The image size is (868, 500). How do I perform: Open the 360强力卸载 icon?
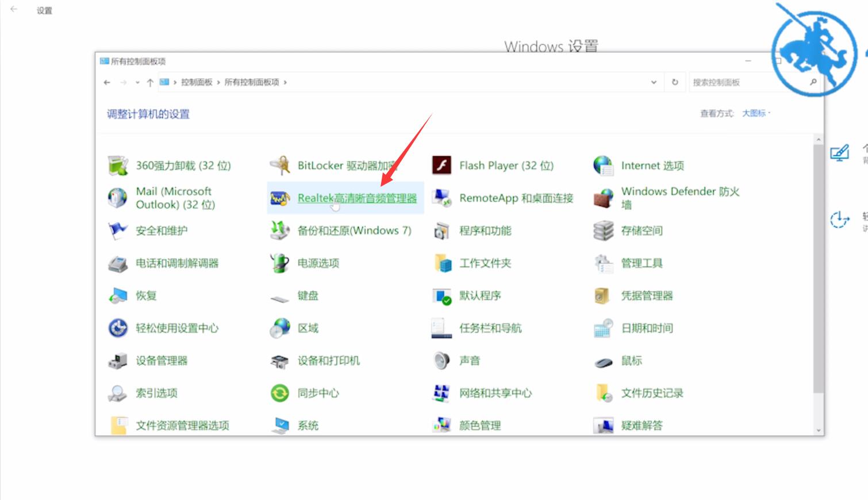118,166
